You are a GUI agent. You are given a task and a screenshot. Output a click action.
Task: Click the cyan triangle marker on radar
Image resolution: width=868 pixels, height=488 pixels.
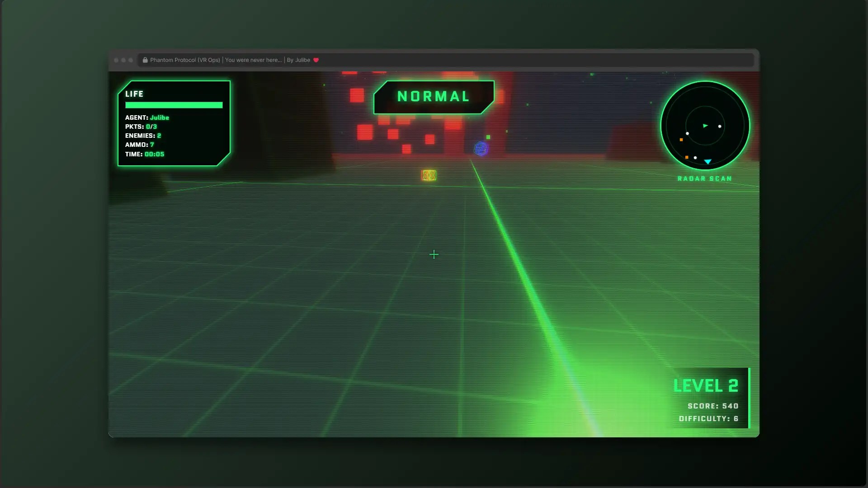pyautogui.click(x=708, y=162)
